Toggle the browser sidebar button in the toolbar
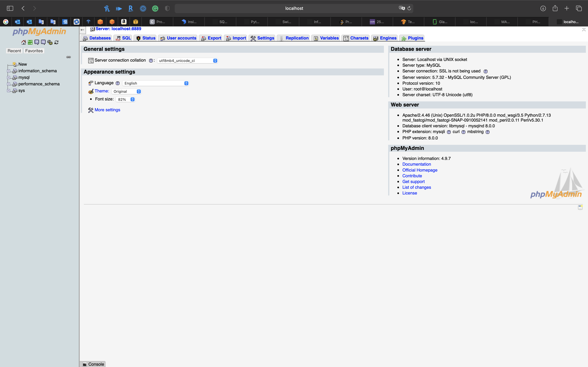The width and height of the screenshot is (588, 367). coord(10,8)
